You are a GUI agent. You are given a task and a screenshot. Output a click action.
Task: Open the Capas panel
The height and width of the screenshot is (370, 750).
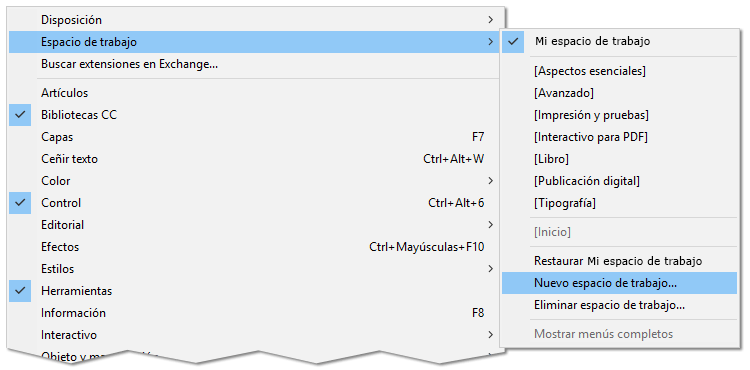point(255,137)
